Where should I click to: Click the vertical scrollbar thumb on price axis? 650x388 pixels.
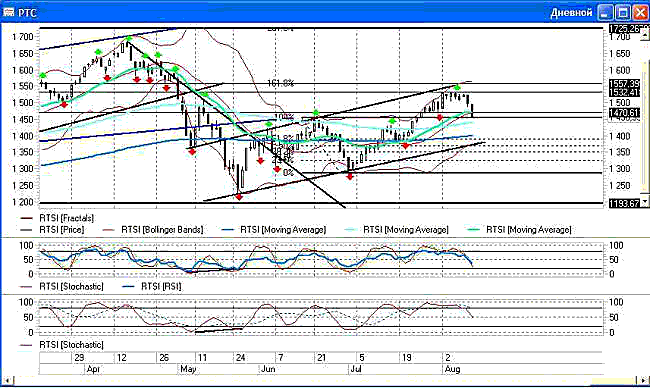tap(645, 126)
